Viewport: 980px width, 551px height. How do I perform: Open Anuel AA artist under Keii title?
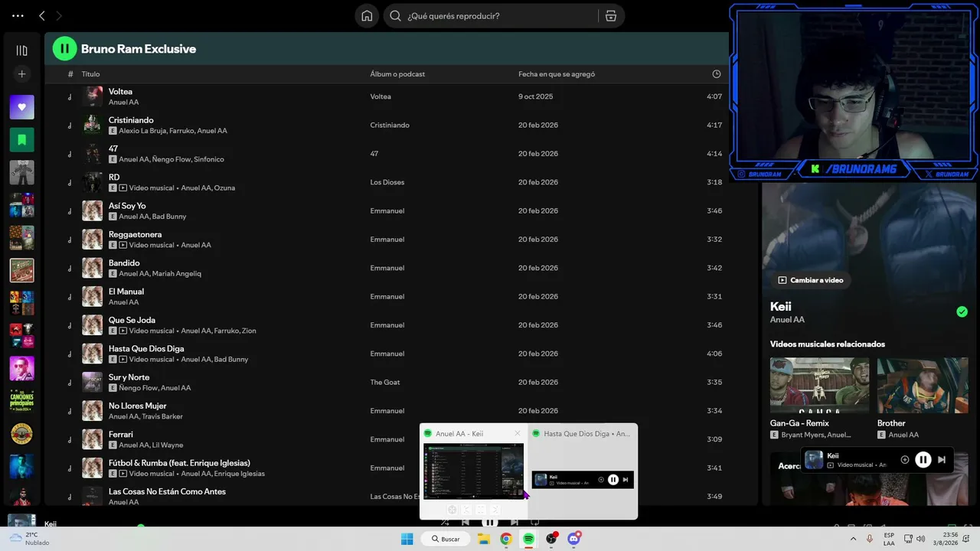point(787,320)
